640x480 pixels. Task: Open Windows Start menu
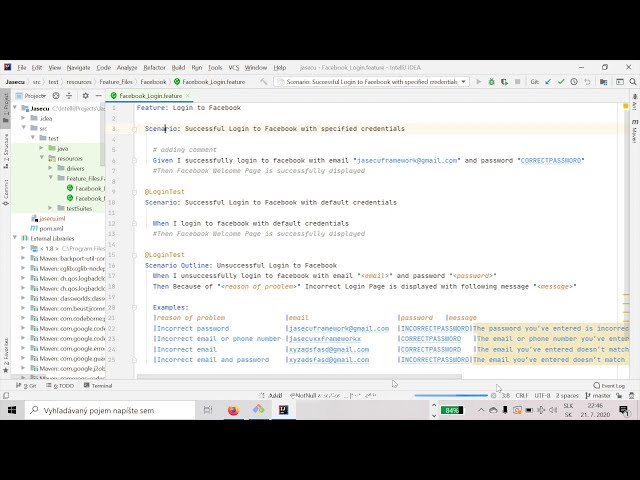pyautogui.click(x=11, y=410)
